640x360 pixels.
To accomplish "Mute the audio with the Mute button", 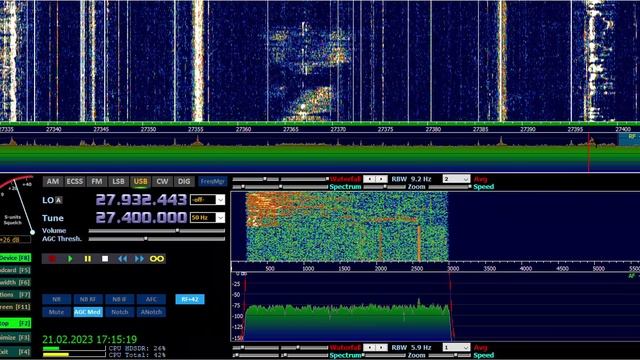I will point(56,312).
